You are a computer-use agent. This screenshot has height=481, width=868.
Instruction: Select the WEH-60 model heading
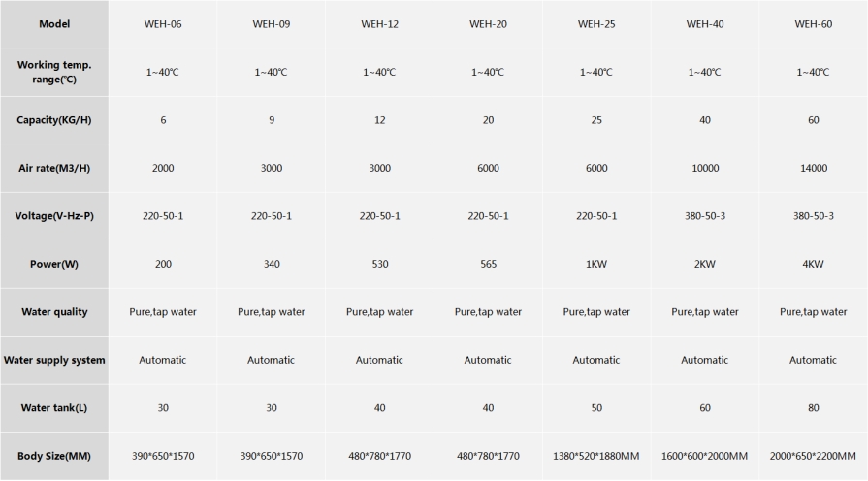point(813,24)
